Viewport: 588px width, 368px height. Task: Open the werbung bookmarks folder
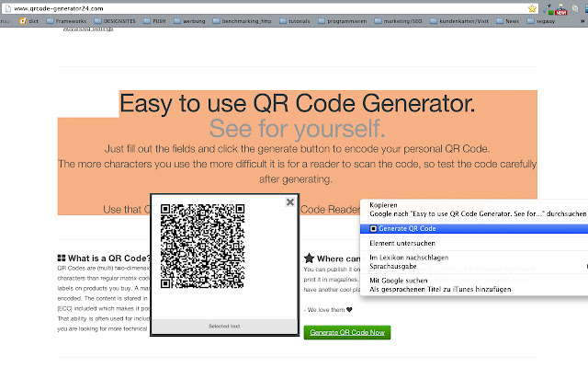[x=189, y=21]
